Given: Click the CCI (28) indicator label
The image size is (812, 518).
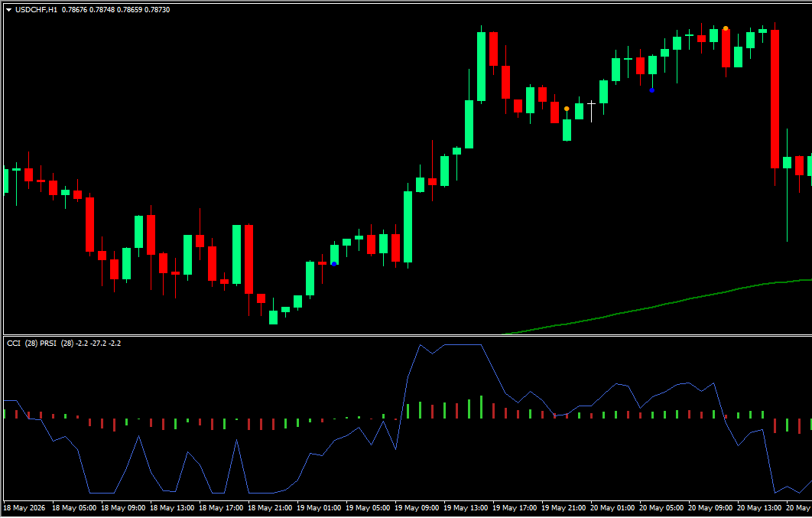Looking at the screenshot, I should (21, 343).
